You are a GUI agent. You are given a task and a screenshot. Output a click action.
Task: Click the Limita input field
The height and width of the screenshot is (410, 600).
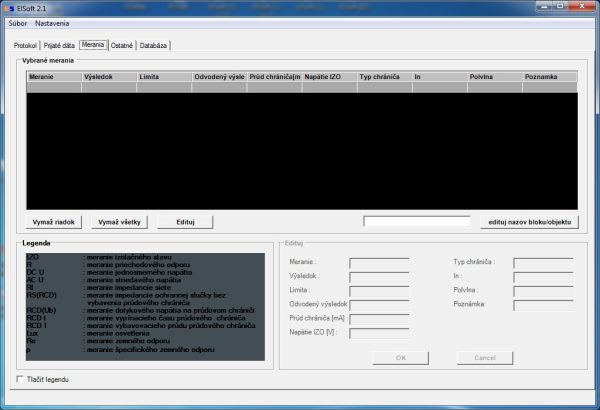click(379, 291)
